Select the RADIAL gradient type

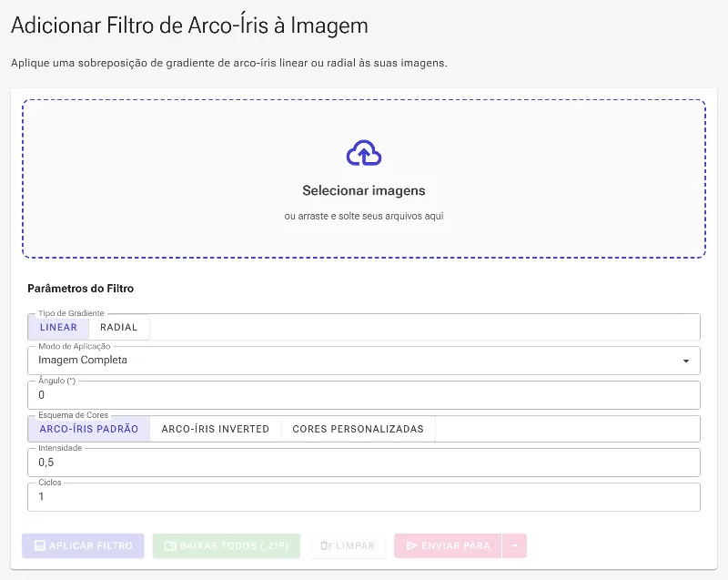[x=119, y=327]
